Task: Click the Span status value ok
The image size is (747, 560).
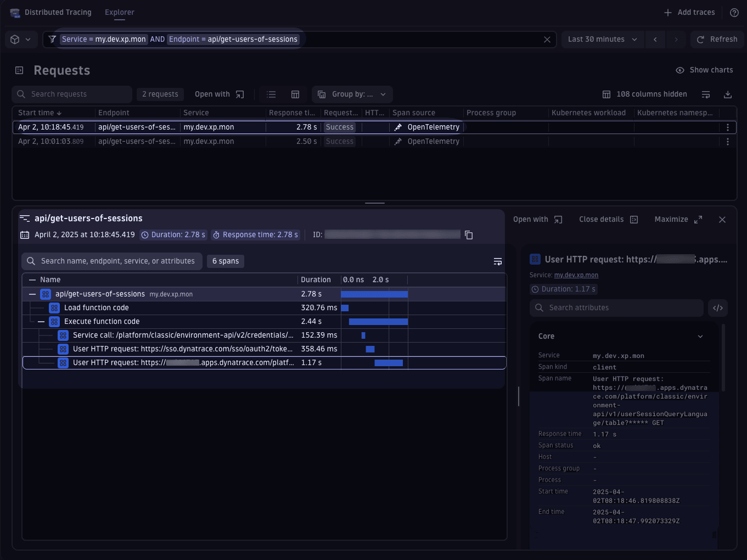Action: 597,446
